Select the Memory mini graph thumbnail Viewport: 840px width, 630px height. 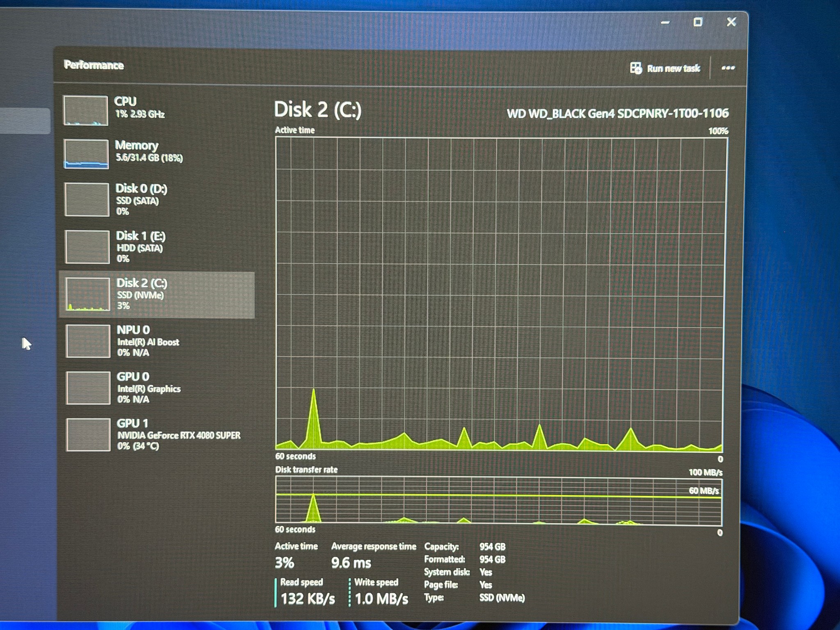(x=86, y=154)
